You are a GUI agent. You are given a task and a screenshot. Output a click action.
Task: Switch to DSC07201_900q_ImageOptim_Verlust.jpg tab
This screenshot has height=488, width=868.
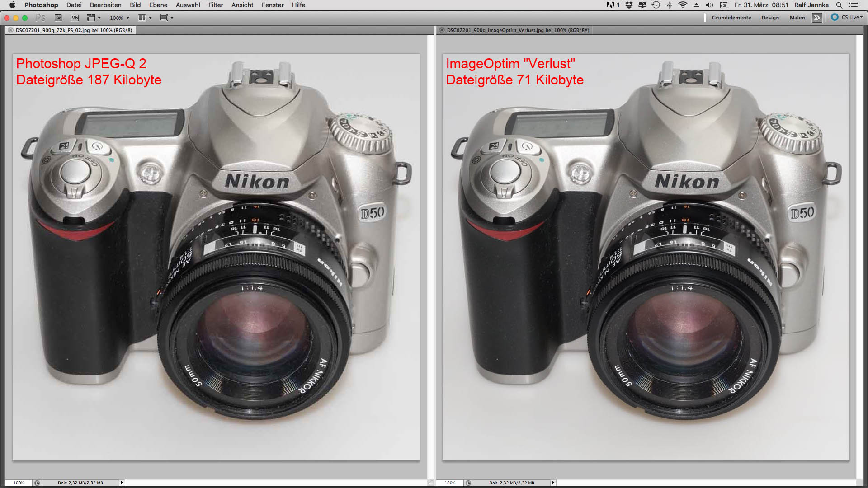tap(518, 30)
